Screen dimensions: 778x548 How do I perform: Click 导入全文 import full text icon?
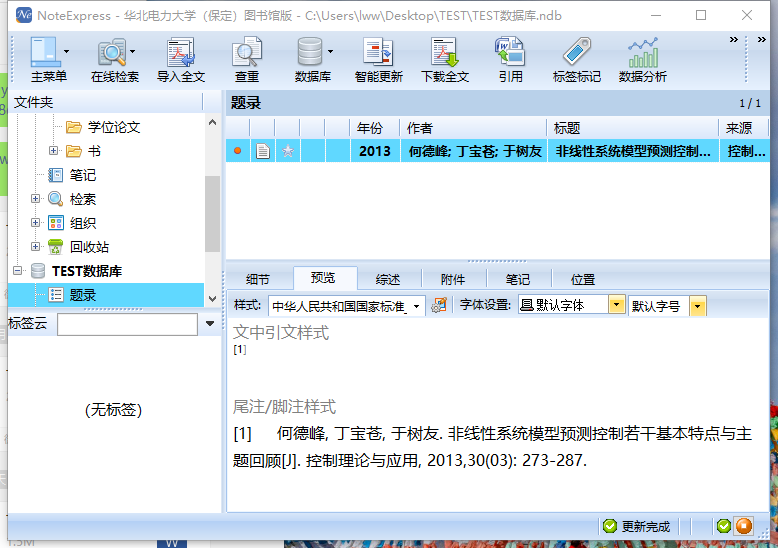(181, 52)
